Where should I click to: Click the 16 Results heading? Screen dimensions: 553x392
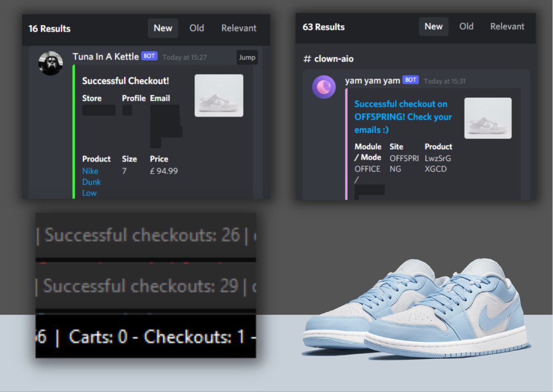(49, 29)
